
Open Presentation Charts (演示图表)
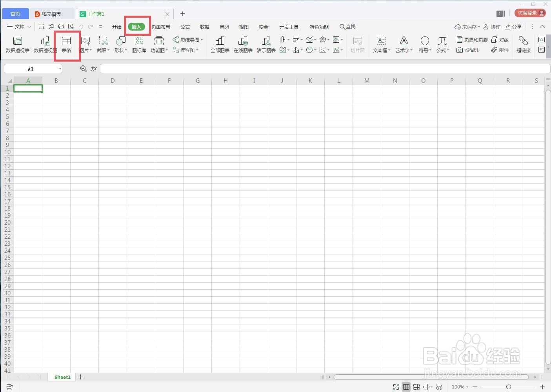[x=266, y=44]
